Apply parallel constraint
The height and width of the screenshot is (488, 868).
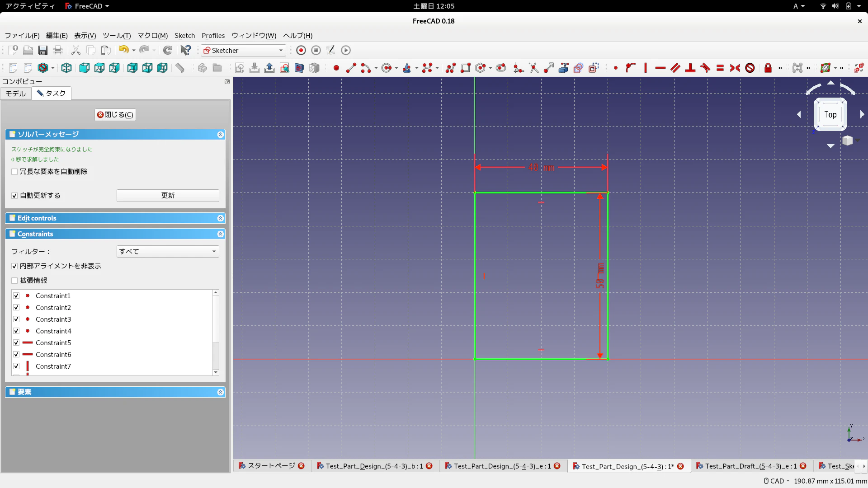pyautogui.click(x=675, y=68)
